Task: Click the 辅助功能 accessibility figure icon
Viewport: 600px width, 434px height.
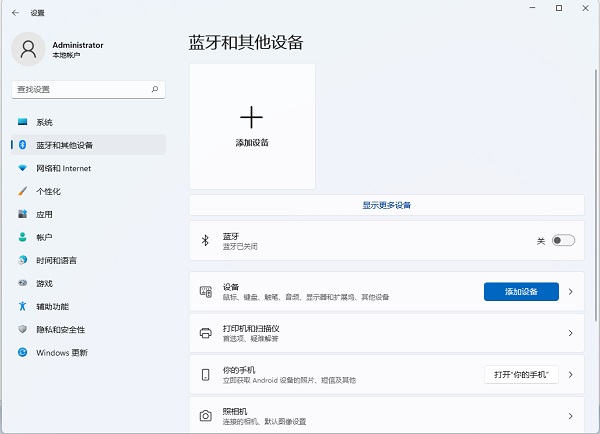Action: [x=23, y=306]
